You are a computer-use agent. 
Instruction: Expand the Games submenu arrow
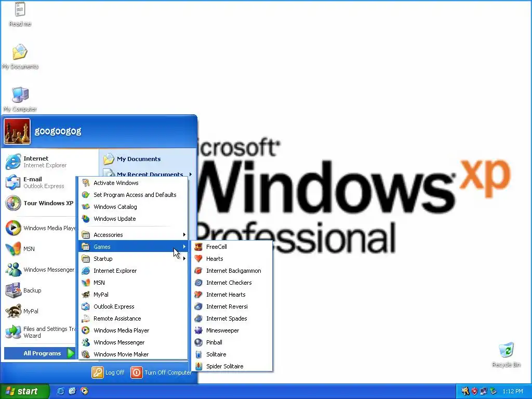click(x=184, y=247)
